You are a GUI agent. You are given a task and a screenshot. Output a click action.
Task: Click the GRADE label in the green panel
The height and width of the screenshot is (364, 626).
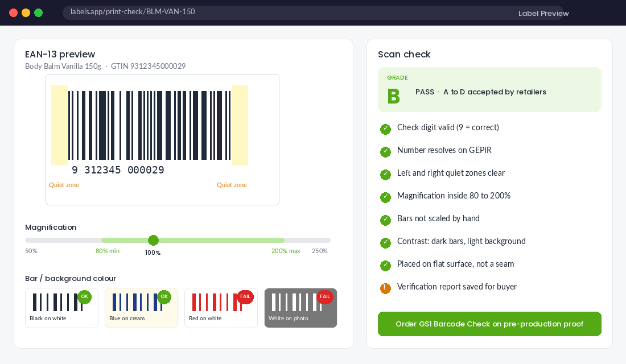397,78
